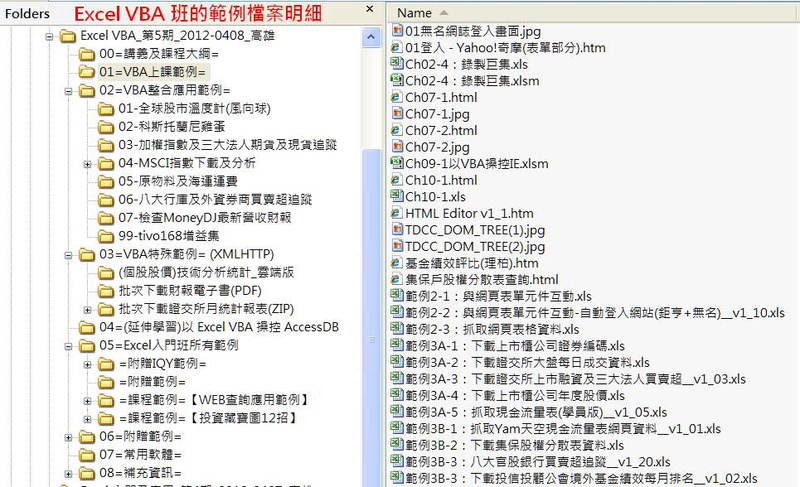Click folder icon of 99-tivo168增益集

(x=106, y=236)
